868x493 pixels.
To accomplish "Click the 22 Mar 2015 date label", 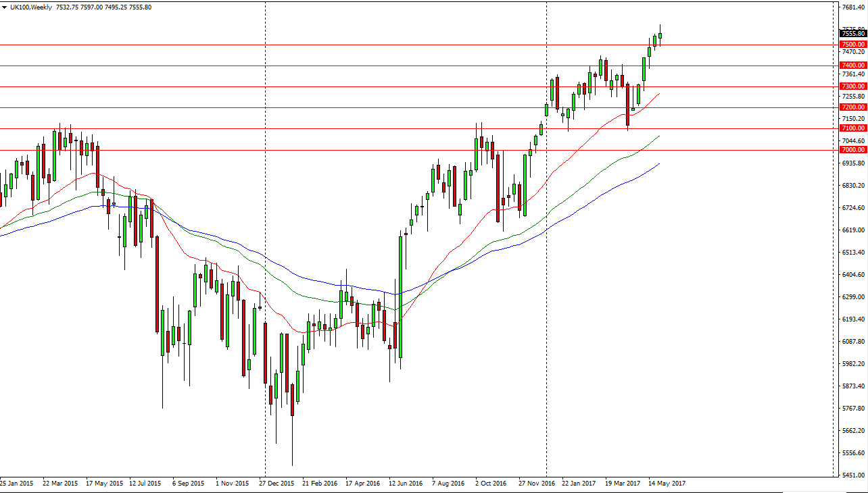I will pos(61,484).
